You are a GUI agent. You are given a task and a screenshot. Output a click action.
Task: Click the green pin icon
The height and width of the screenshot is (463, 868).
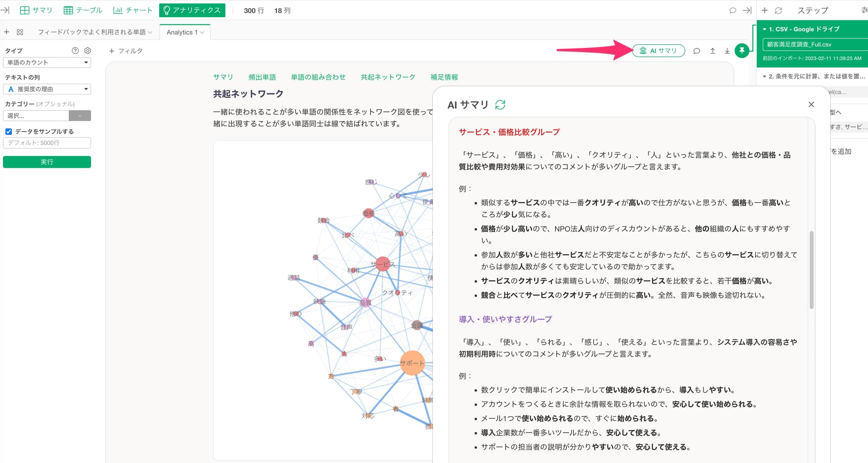(741, 51)
